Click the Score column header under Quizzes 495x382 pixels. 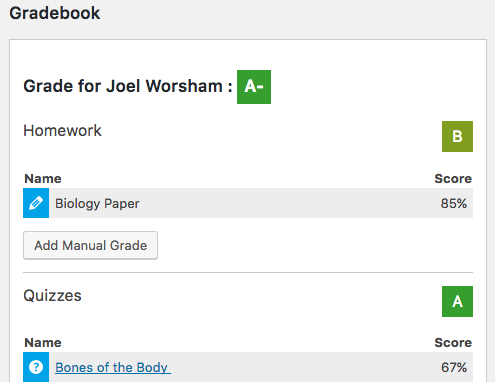[x=453, y=343]
